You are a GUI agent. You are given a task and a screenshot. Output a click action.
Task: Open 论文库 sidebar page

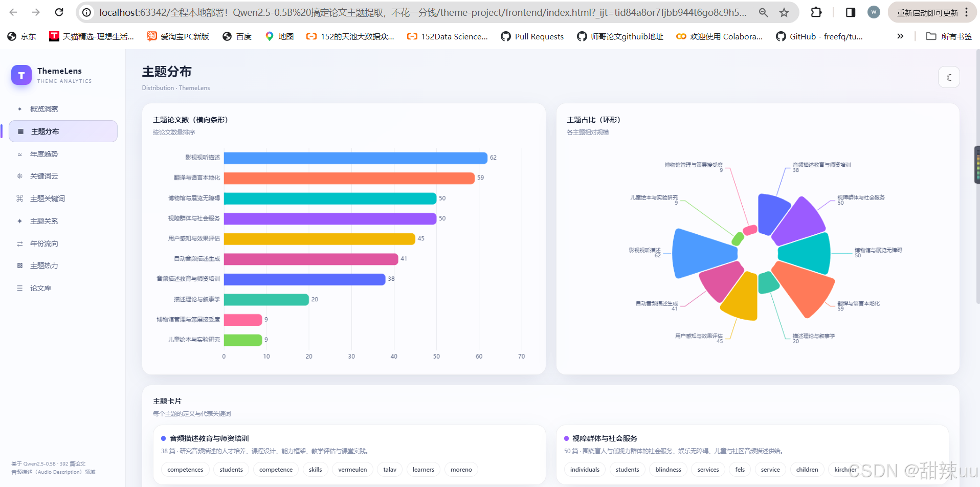pyautogui.click(x=63, y=288)
